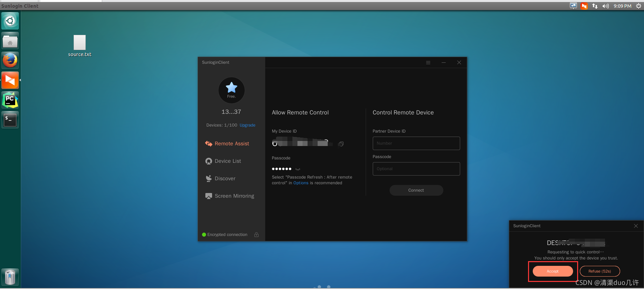
Task: Reveal the passcode with the eye icon
Action: [298, 169]
